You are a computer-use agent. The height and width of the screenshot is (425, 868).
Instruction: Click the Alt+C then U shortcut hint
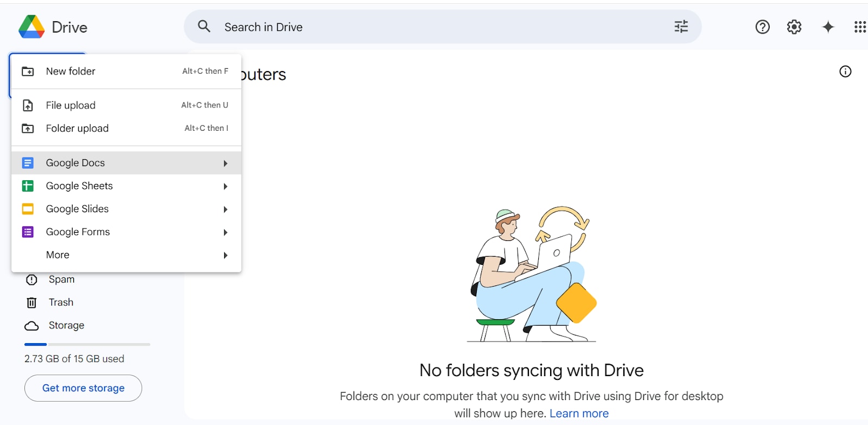click(x=205, y=105)
